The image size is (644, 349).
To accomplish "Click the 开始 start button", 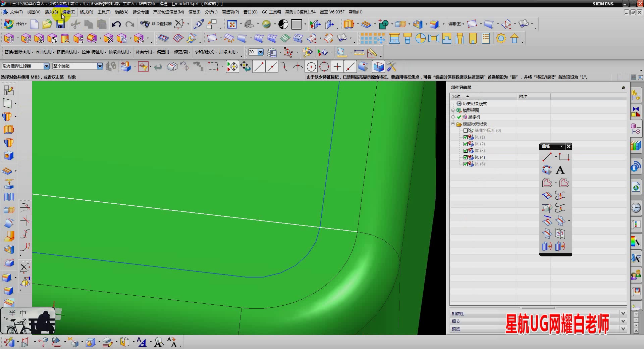I will coord(15,24).
